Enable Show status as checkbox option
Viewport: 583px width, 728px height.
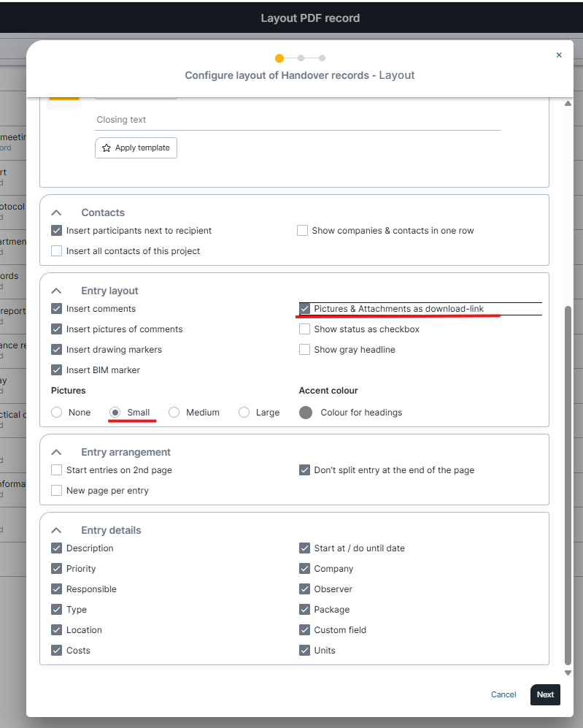[x=304, y=329]
